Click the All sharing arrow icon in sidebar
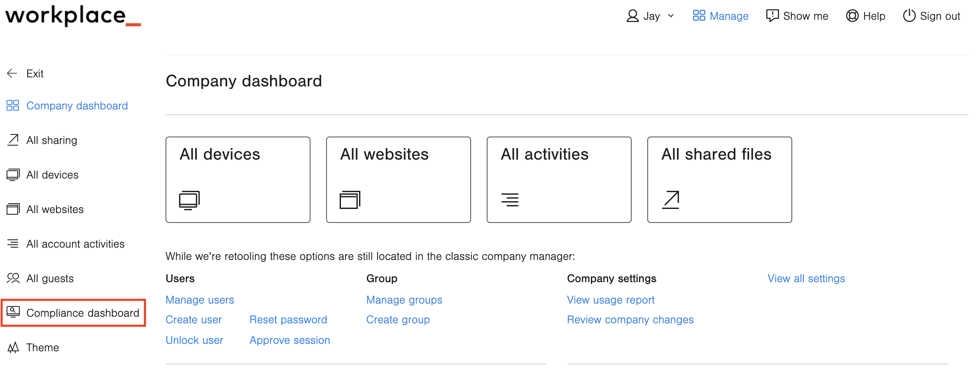This screenshot has height=371, width=980. (13, 140)
